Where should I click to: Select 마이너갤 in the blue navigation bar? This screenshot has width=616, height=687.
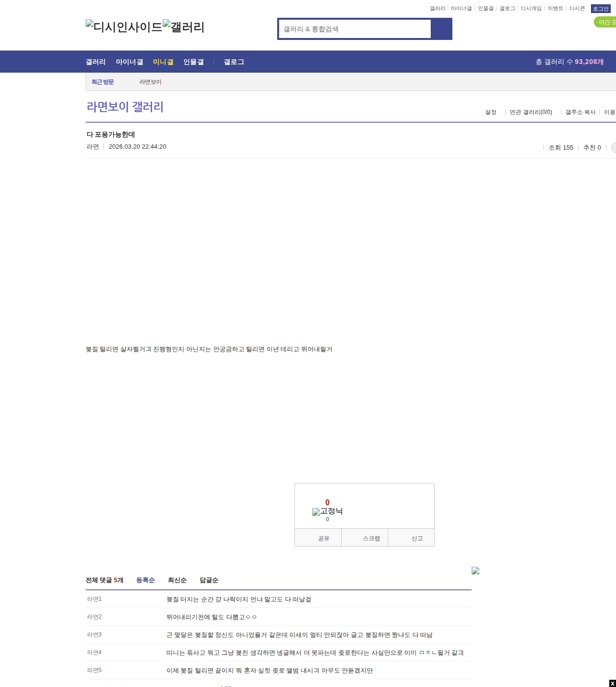coord(129,62)
